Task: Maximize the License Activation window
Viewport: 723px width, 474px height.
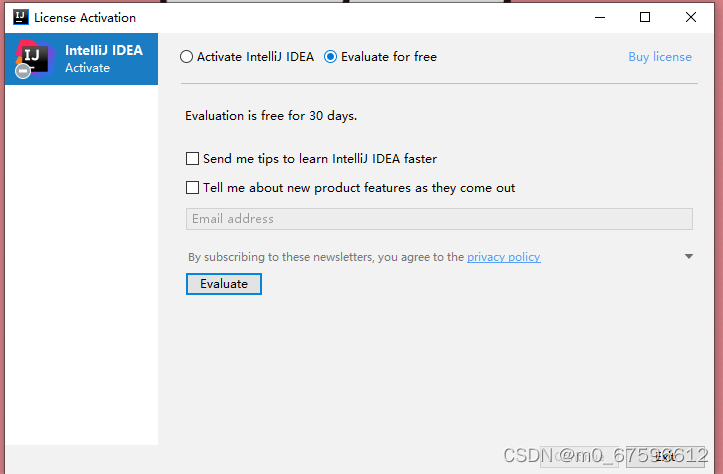Action: coord(645,17)
